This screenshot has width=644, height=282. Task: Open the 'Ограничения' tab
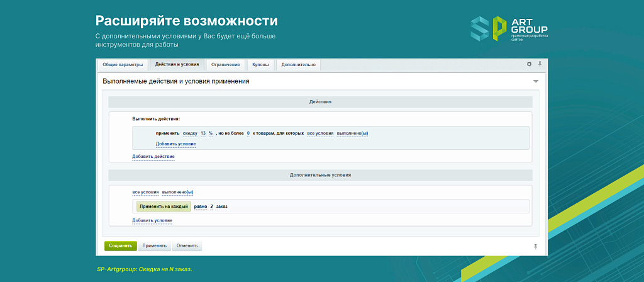pyautogui.click(x=225, y=64)
